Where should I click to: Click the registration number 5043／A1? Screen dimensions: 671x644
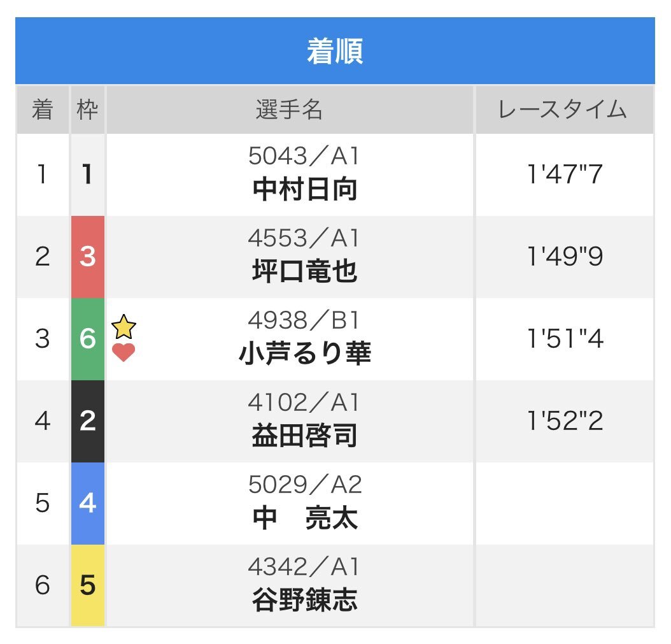coord(303,156)
